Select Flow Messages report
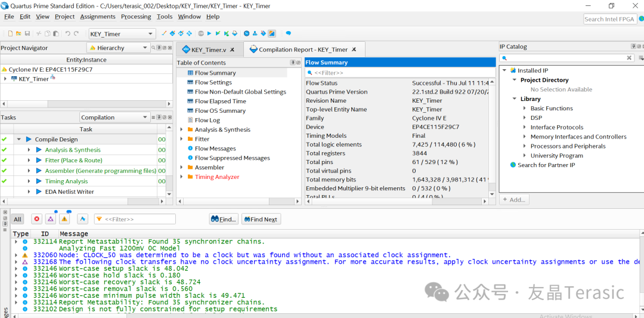This screenshot has height=318, width=644. (215, 149)
